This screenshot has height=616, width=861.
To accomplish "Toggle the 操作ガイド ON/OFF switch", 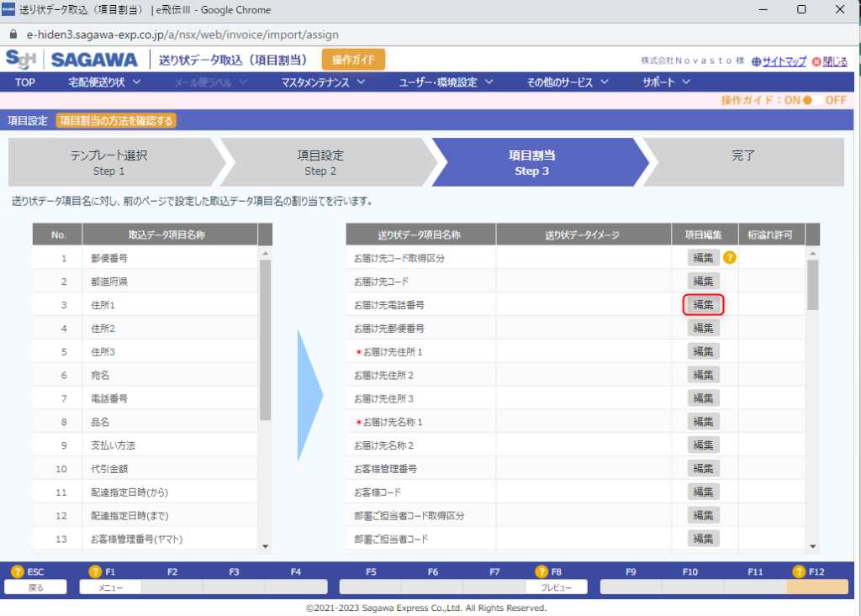I will [x=811, y=100].
